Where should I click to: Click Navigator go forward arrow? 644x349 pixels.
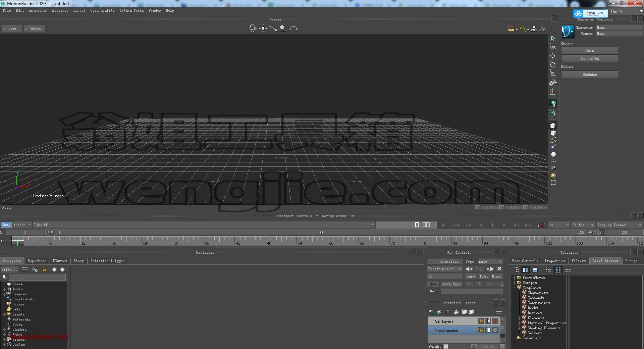tap(62, 269)
